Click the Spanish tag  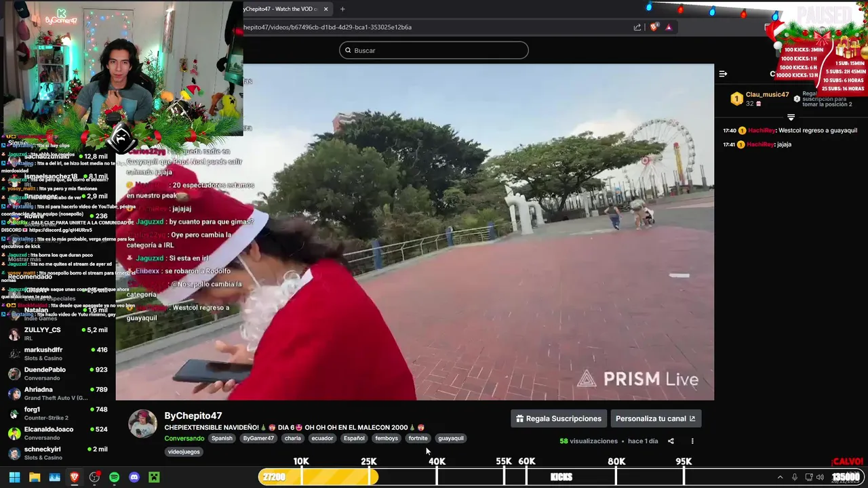(222, 439)
